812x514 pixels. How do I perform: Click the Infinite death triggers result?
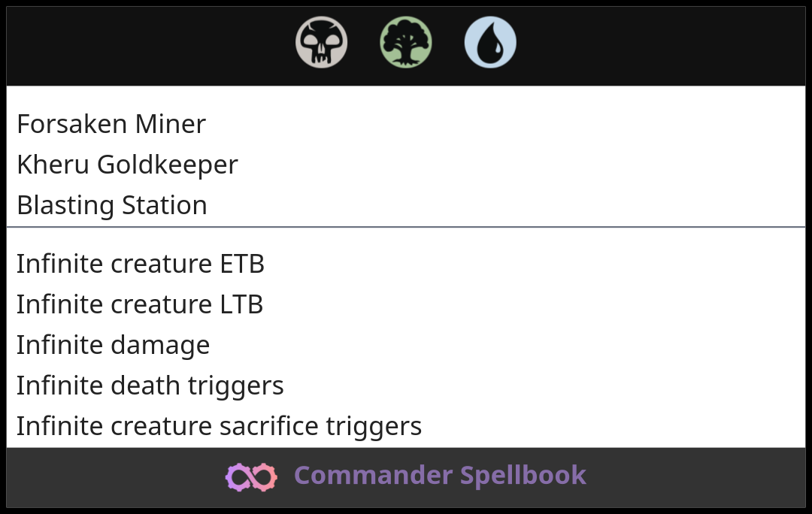pos(150,385)
